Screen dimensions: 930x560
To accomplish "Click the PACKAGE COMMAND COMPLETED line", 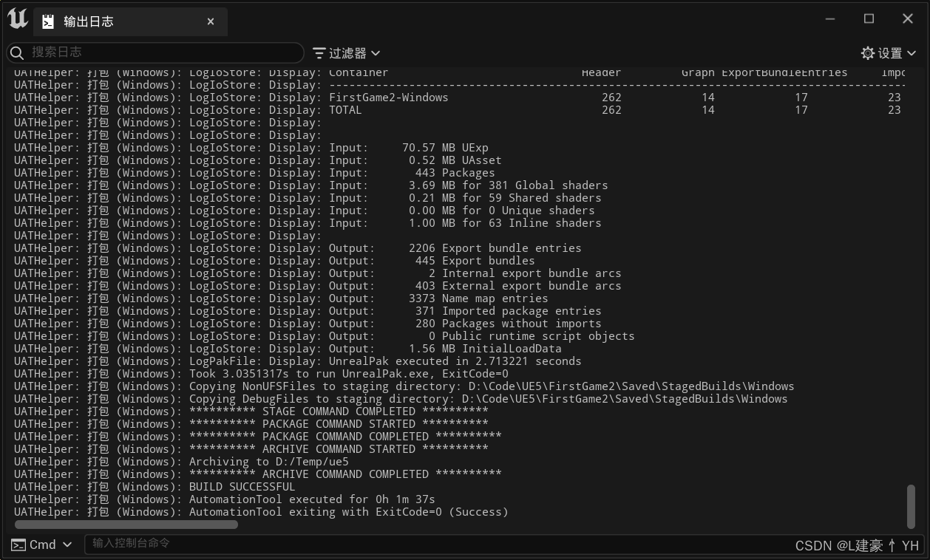I will pos(257,437).
